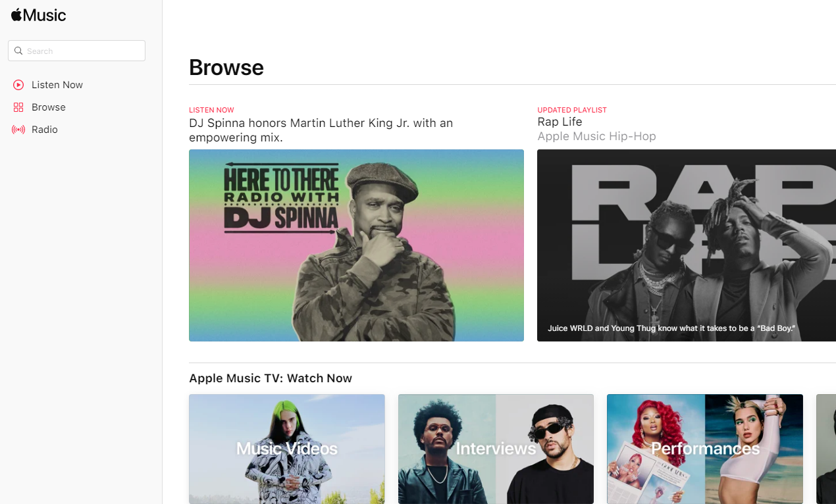Image resolution: width=836 pixels, height=504 pixels.
Task: Click the Apple Music TV: Watch Now heading
Action: [x=271, y=378]
